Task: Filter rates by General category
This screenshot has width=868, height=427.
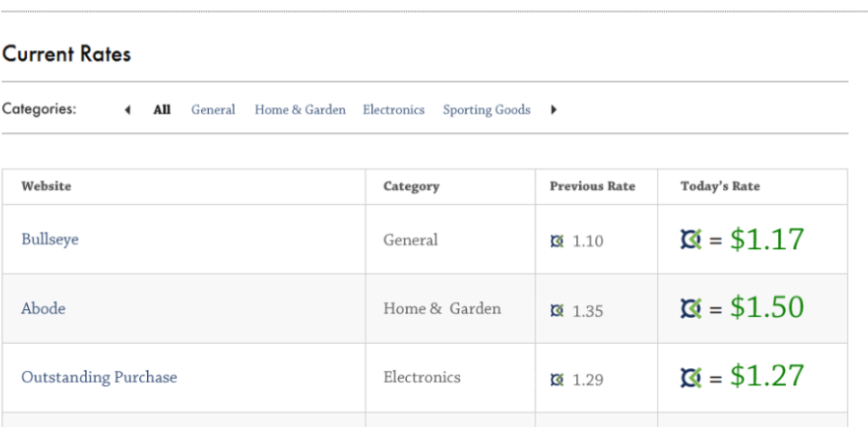Action: pos(213,110)
